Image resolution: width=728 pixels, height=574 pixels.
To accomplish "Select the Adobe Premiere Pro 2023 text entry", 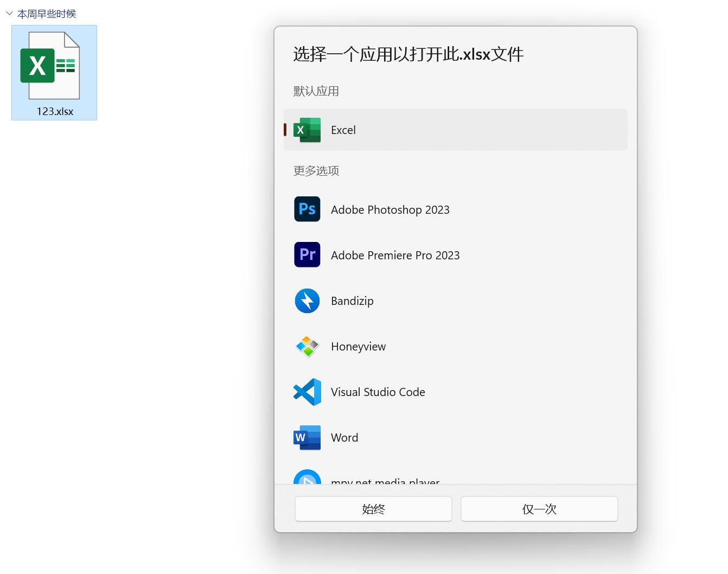I will (395, 256).
